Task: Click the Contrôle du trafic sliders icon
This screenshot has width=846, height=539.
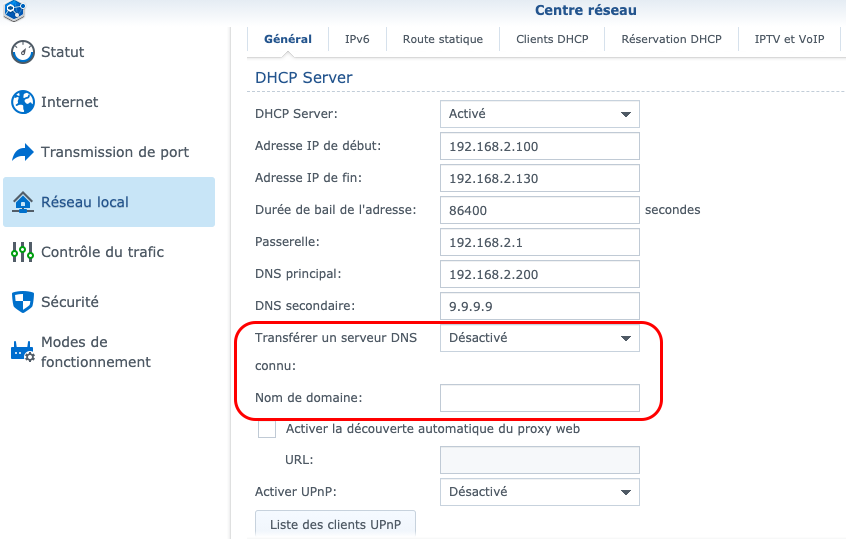Action: [x=22, y=252]
